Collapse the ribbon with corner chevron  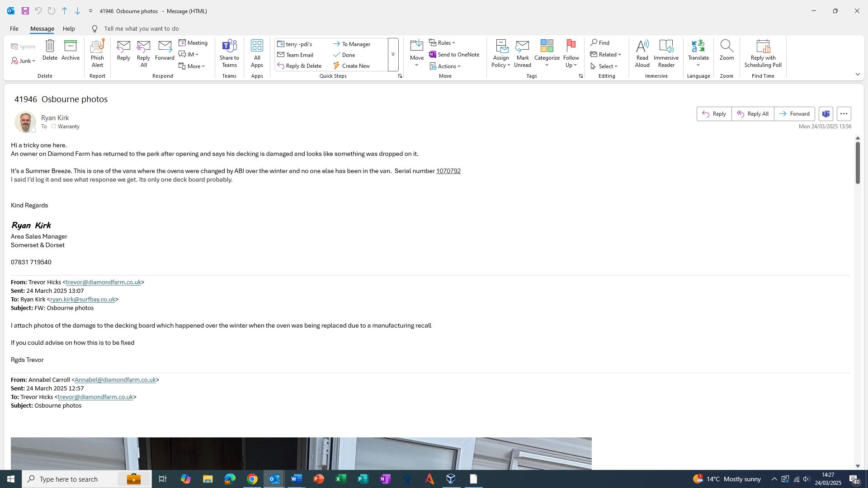858,75
